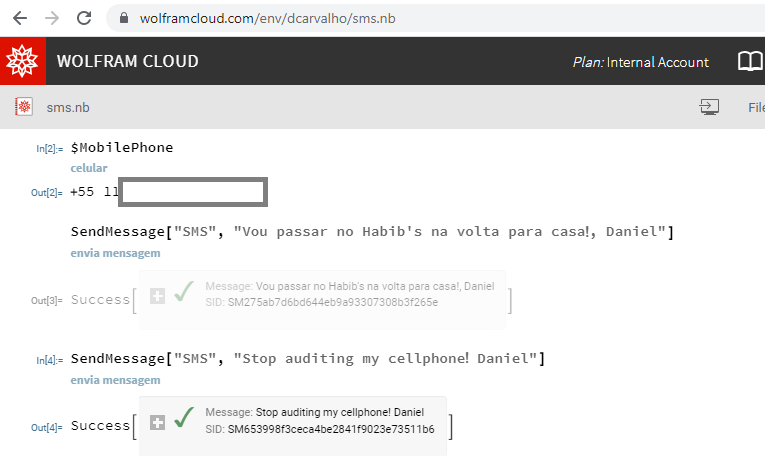Click the padlock site security icon

coord(124,18)
